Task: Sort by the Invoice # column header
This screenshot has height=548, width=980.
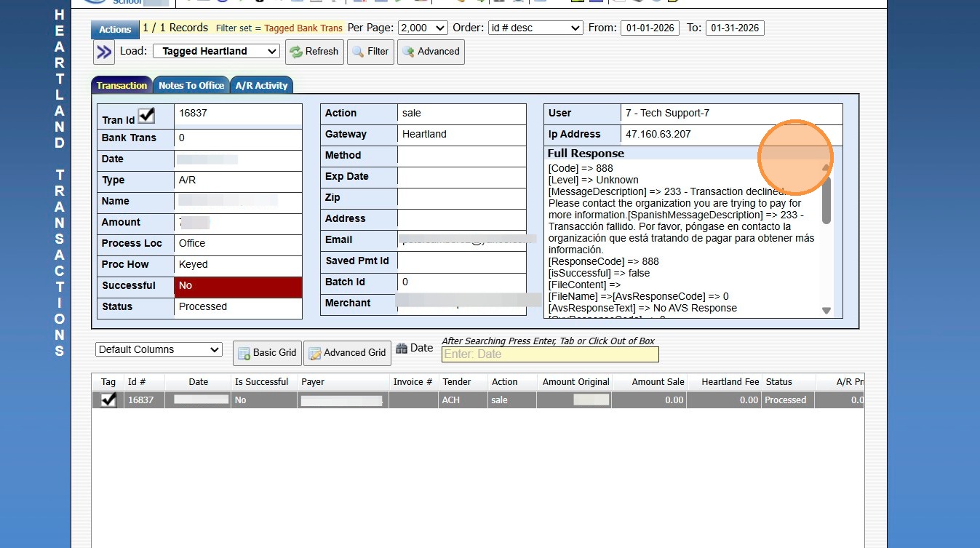Action: (413, 382)
